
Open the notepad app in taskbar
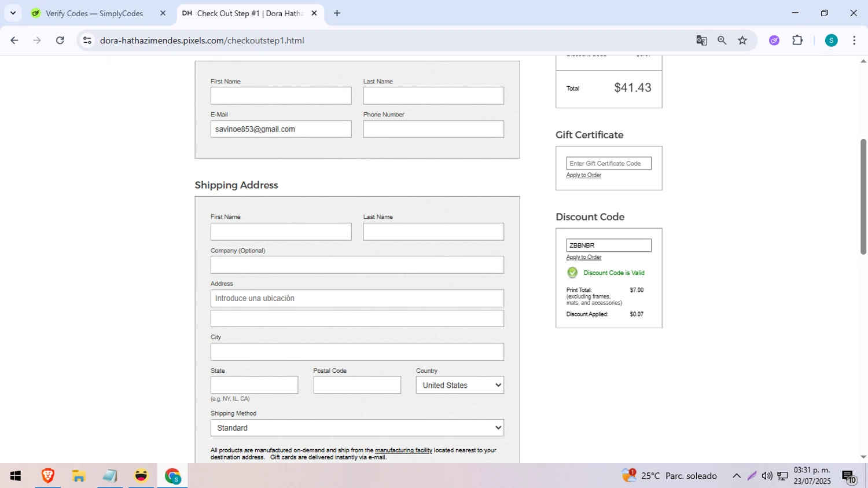[110, 476]
